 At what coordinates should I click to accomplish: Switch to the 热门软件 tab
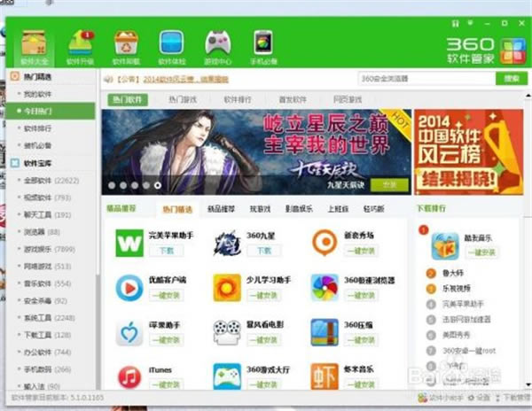(128, 99)
